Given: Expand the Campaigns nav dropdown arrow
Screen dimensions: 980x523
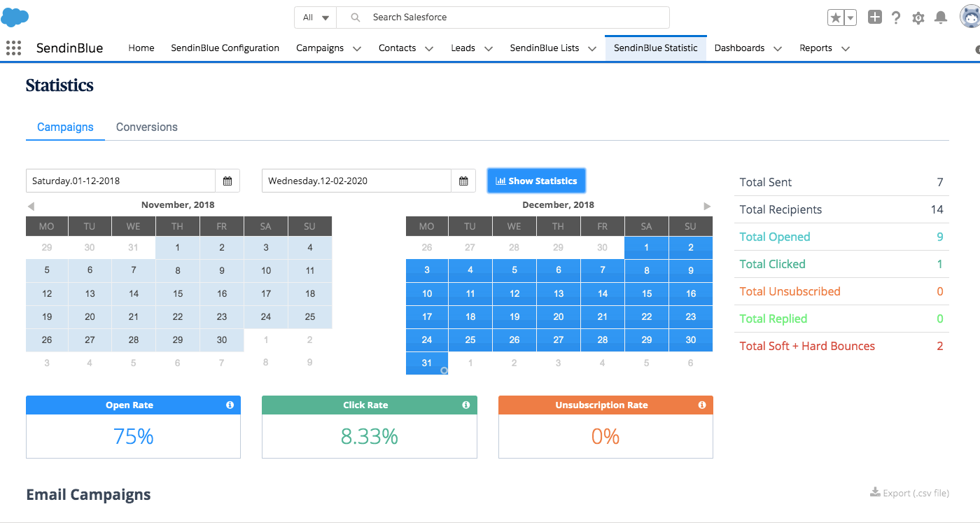Looking at the screenshot, I should (357, 48).
